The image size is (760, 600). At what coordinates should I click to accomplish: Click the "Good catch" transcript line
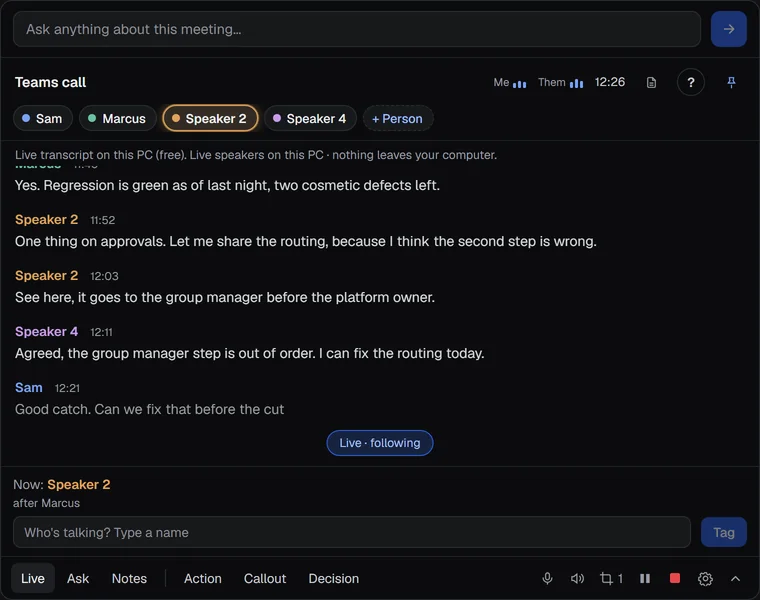149,410
